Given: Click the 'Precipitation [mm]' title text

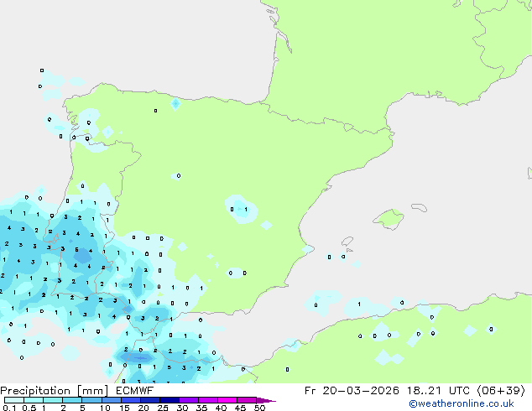Looking at the screenshot, I should (x=55, y=391).
